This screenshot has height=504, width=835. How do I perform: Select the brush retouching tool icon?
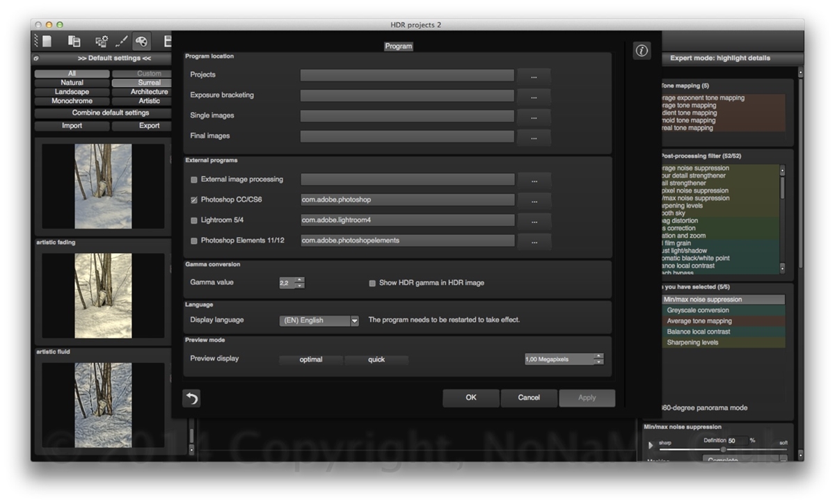click(121, 42)
